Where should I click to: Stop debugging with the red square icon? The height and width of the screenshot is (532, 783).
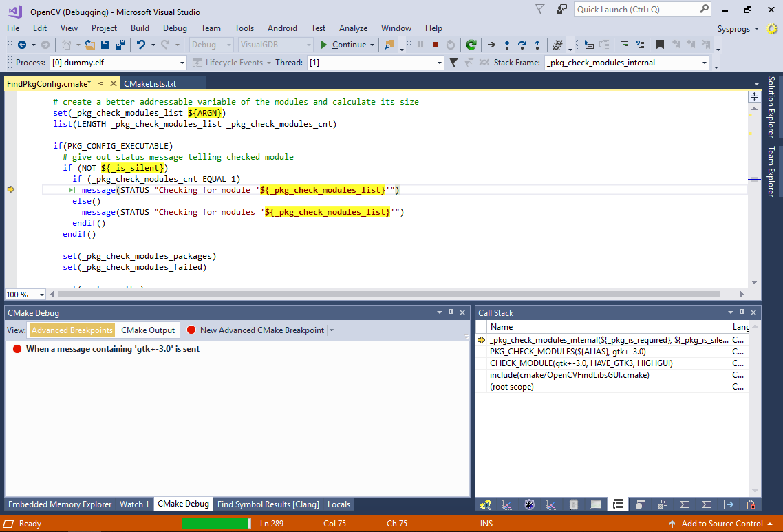436,45
